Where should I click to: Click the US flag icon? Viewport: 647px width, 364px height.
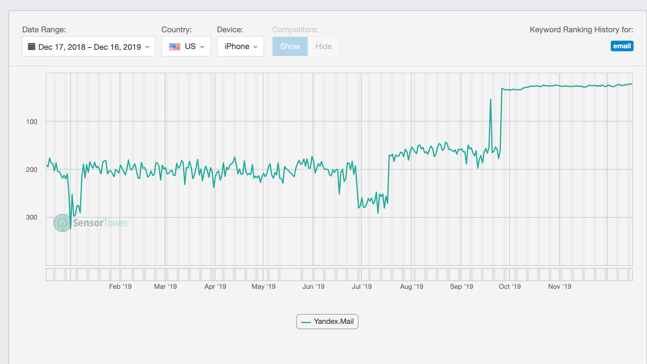(175, 47)
